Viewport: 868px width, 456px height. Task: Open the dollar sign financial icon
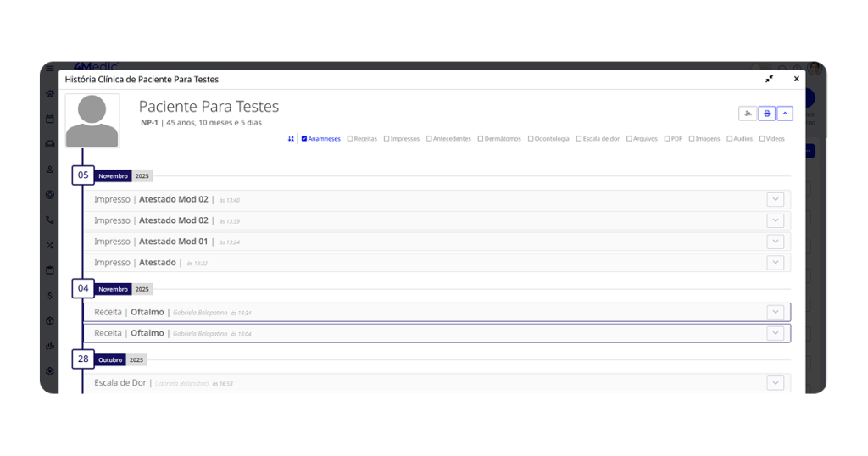(50, 296)
